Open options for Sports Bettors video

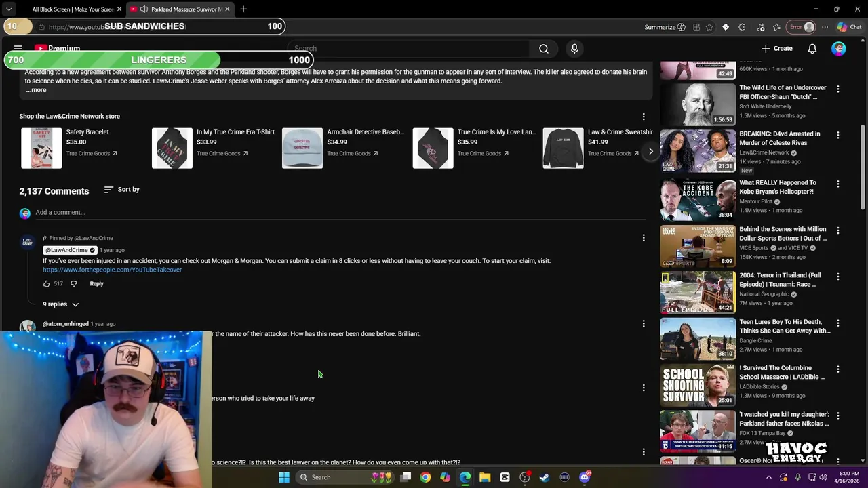click(838, 231)
